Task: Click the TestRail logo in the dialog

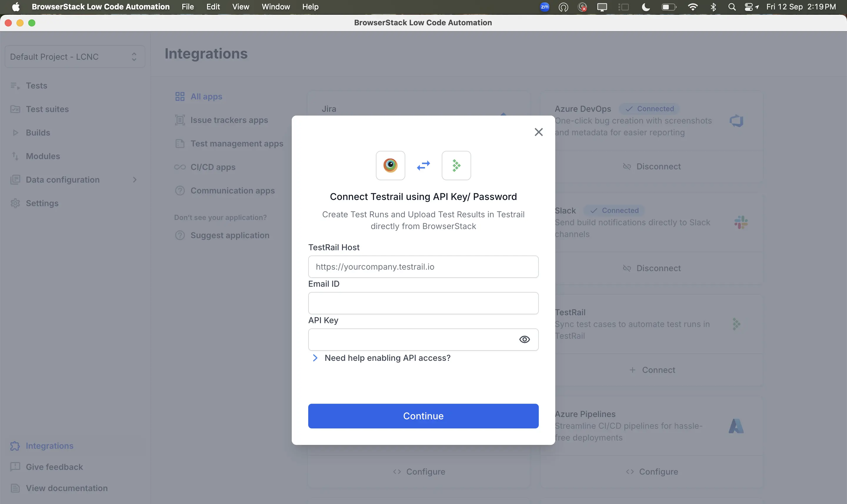Action: (x=456, y=165)
